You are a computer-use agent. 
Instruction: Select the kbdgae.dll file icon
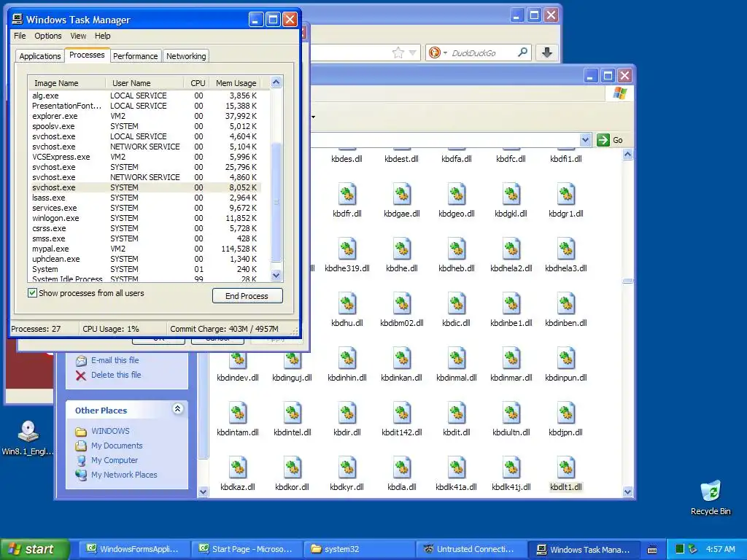click(402, 194)
